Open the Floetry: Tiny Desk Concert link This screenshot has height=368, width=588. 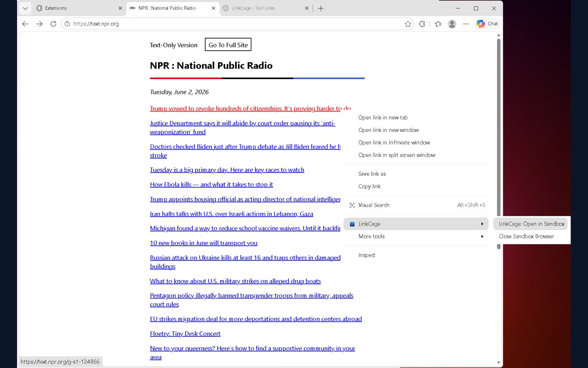(x=185, y=333)
